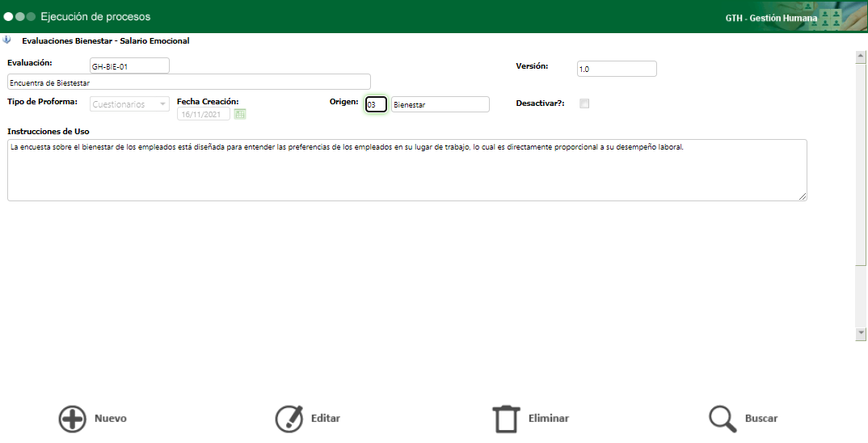Image resolution: width=868 pixels, height=443 pixels.
Task: Click inside Instrucciones de Uso text area
Action: 407,170
